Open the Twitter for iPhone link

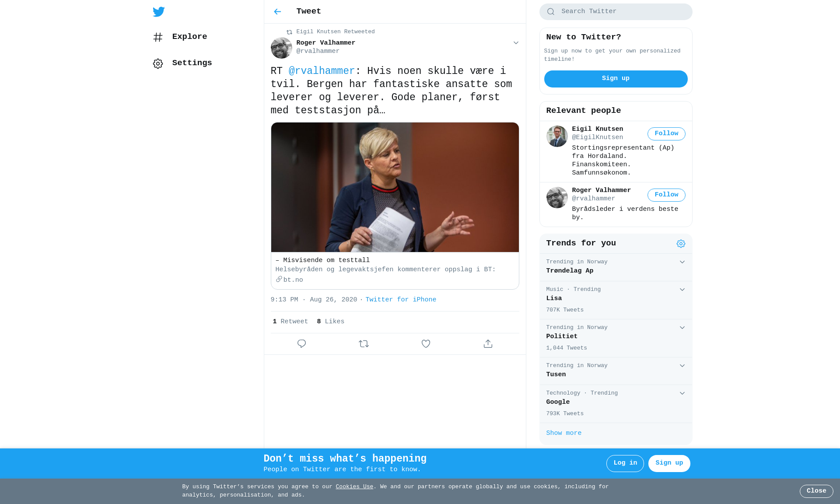[x=401, y=300]
